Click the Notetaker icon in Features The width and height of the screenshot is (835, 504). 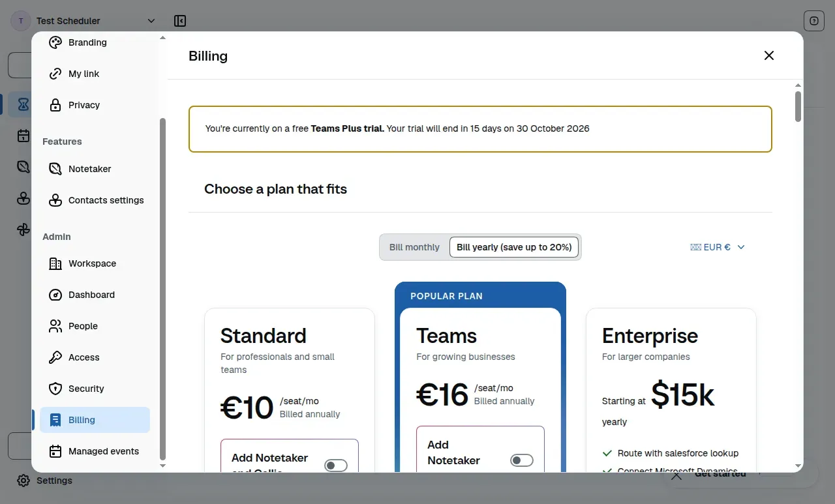pyautogui.click(x=55, y=169)
